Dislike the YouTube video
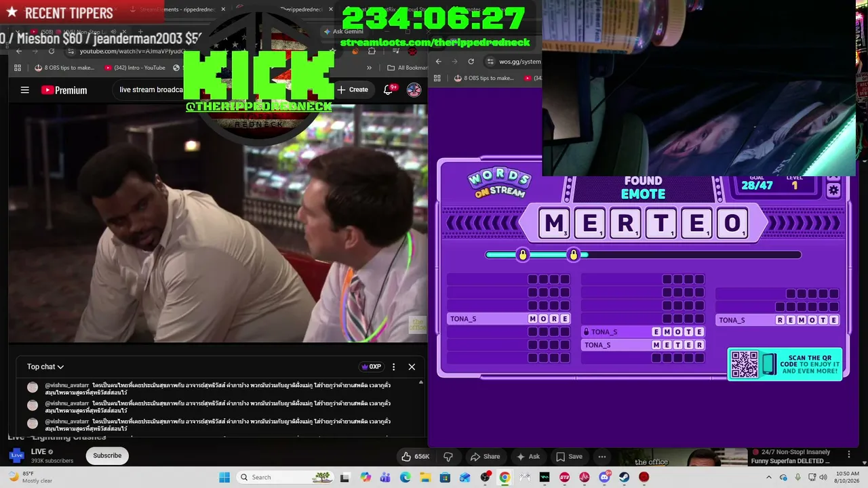The image size is (868, 488). tap(448, 456)
